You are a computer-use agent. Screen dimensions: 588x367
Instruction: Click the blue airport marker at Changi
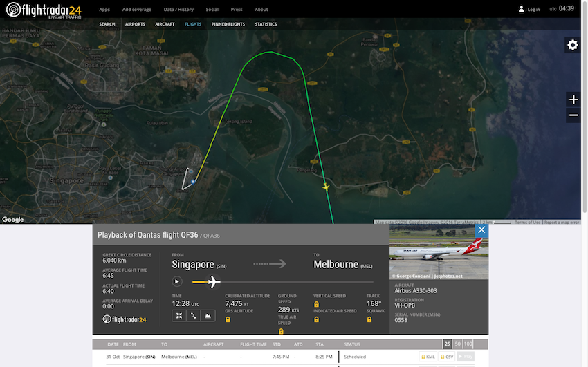[193, 182]
